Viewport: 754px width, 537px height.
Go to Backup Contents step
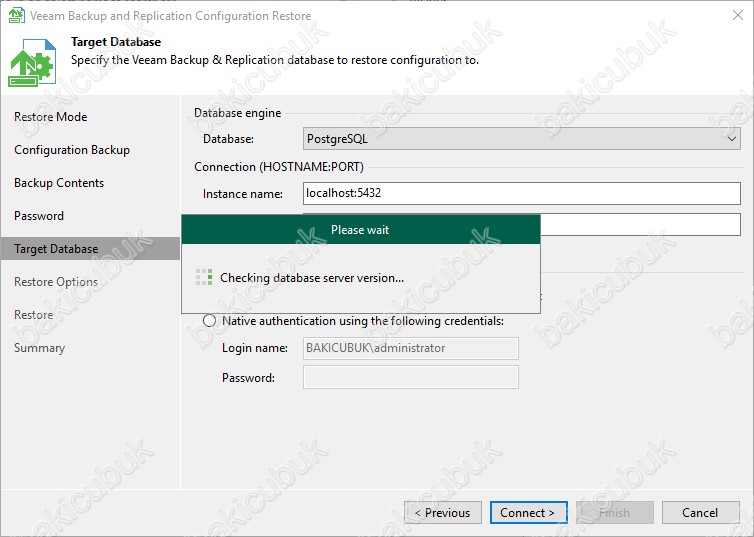(x=59, y=183)
